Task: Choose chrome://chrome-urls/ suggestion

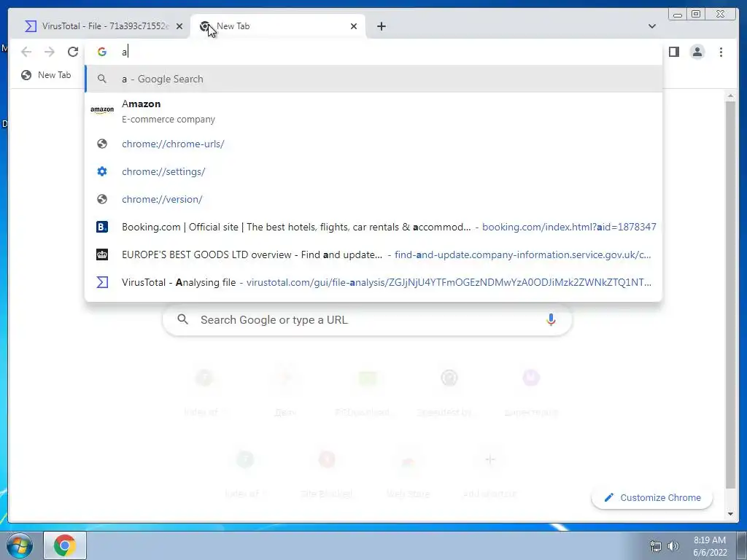Action: click(x=373, y=144)
